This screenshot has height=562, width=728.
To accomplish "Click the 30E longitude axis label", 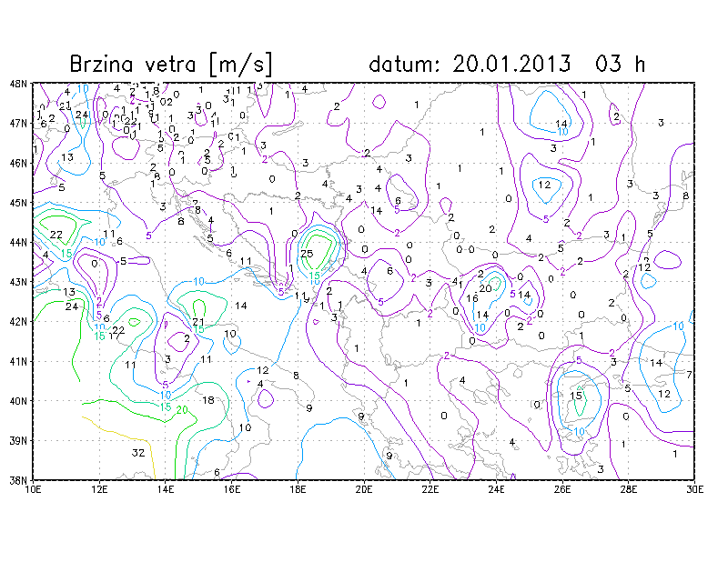I will coord(694,489).
